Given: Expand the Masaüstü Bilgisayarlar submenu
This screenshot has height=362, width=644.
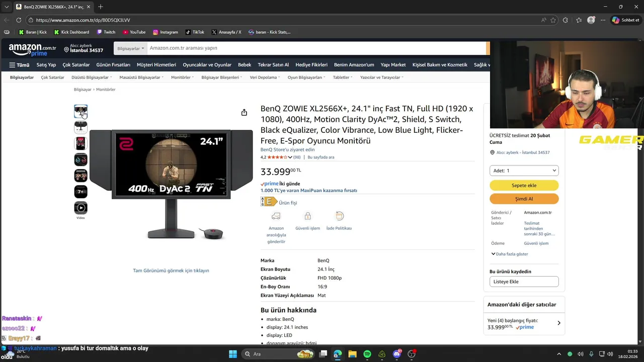Looking at the screenshot, I should click(141, 77).
